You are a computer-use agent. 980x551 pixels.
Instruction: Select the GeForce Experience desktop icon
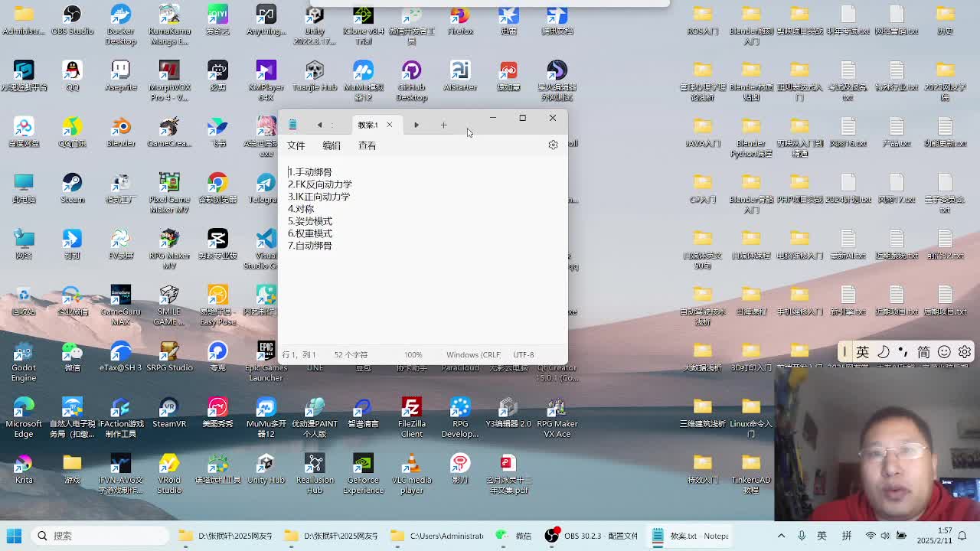tap(363, 473)
